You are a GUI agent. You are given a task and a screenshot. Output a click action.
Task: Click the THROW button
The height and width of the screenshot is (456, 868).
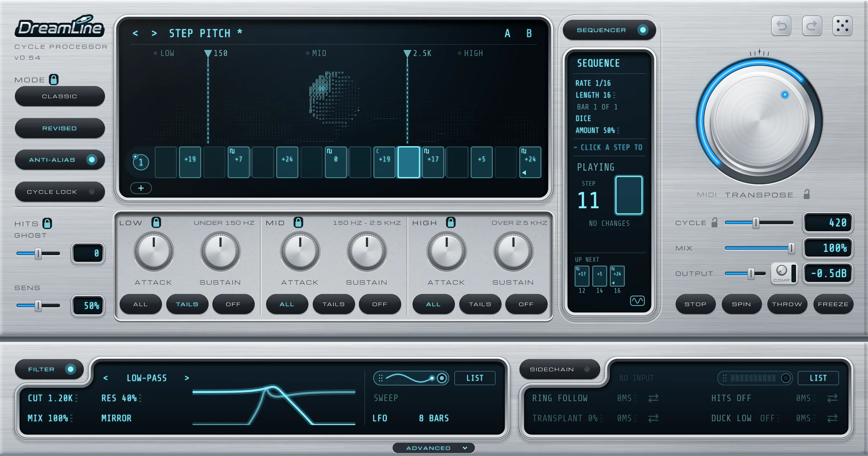click(787, 304)
